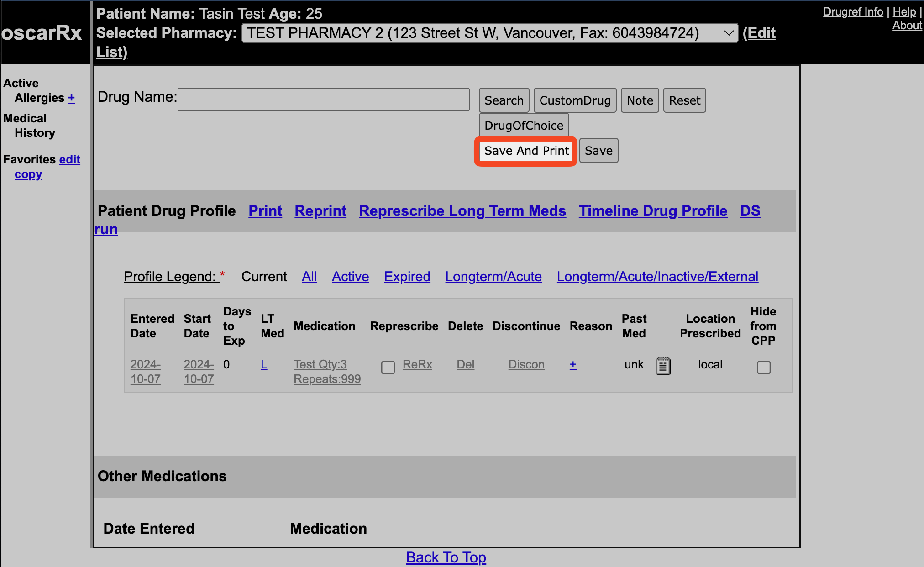Click the L long-term med indicator
924x567 pixels.
pyautogui.click(x=264, y=365)
